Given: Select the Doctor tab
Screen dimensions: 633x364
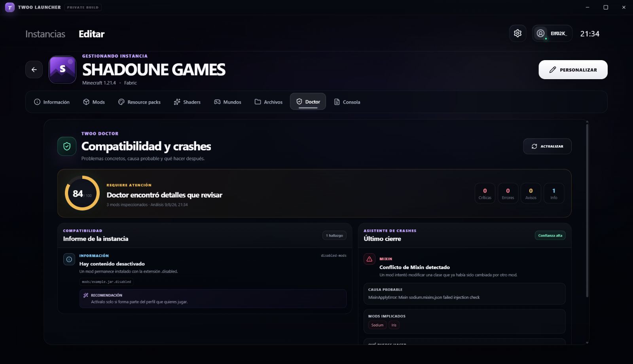Looking at the screenshot, I should coord(308,102).
